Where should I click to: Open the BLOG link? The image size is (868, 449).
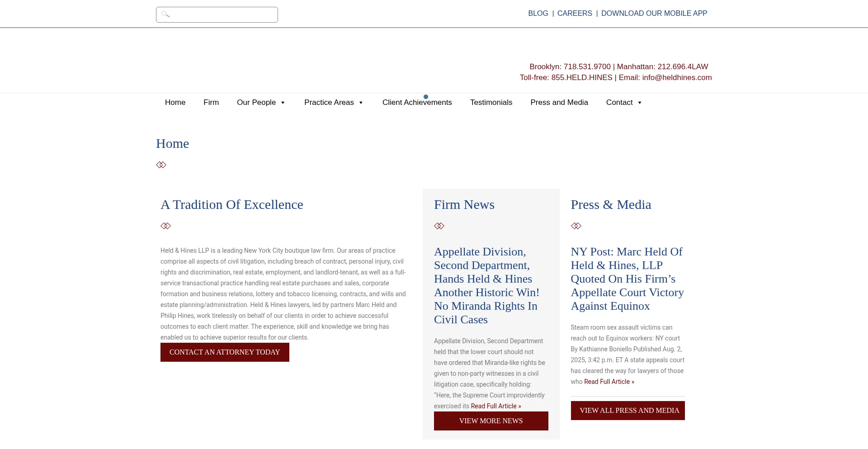[538, 14]
